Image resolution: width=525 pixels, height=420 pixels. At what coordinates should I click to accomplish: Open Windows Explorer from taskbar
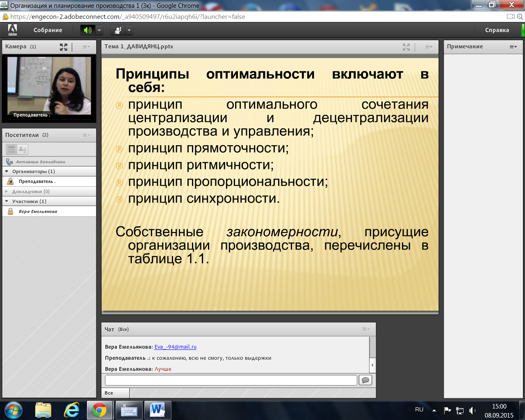43,410
